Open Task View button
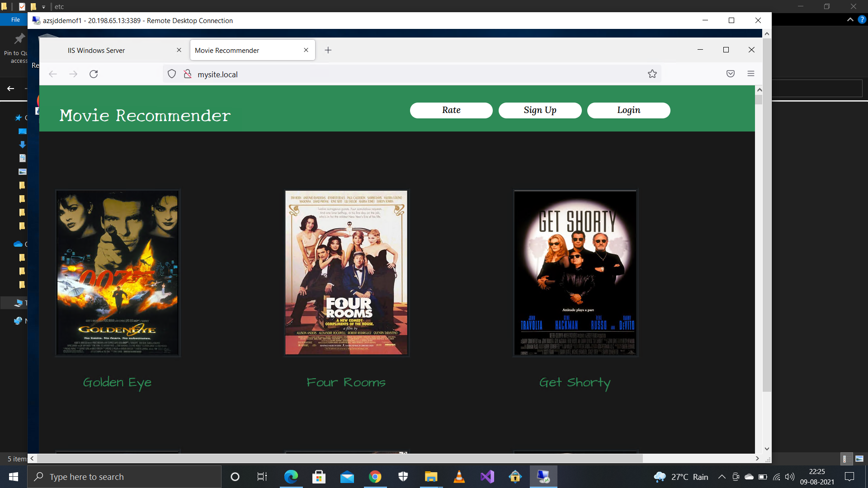This screenshot has height=488, width=868. (x=262, y=477)
